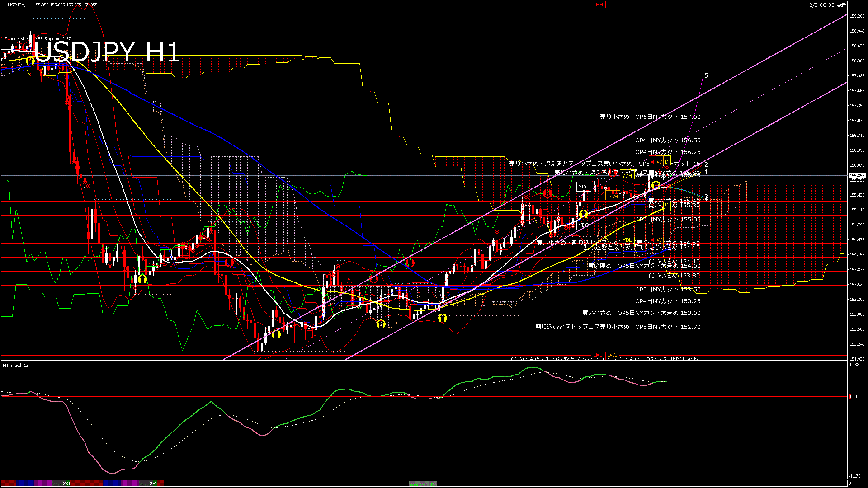Image resolution: width=868 pixels, height=488 pixels.
Task: Click the red down-arrow marker beside LWH box
Action: coord(547,194)
